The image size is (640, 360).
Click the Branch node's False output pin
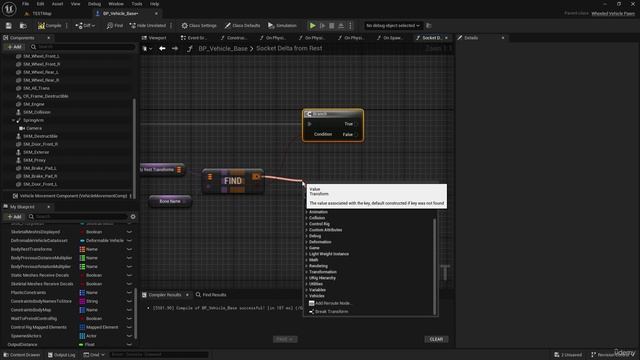click(356, 135)
